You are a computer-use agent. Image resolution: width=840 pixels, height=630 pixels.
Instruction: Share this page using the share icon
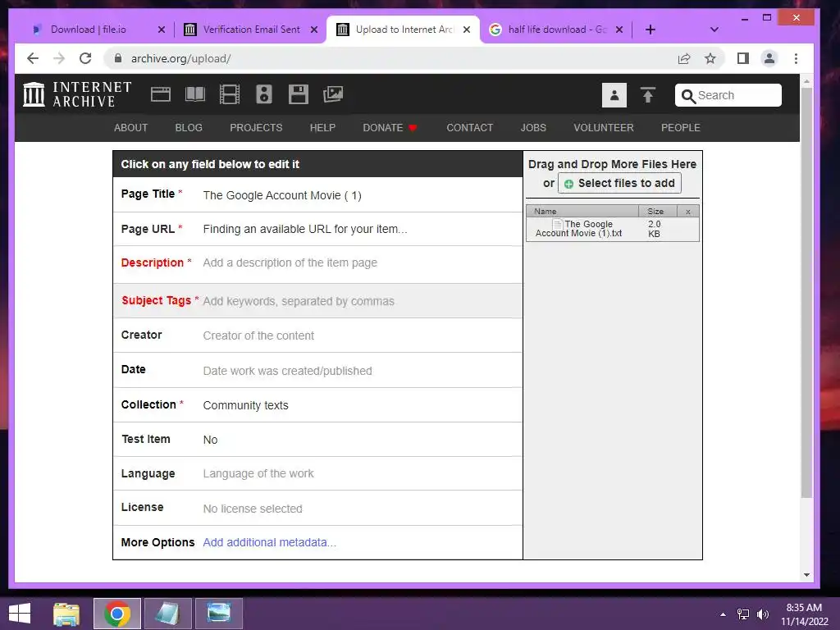pos(684,58)
